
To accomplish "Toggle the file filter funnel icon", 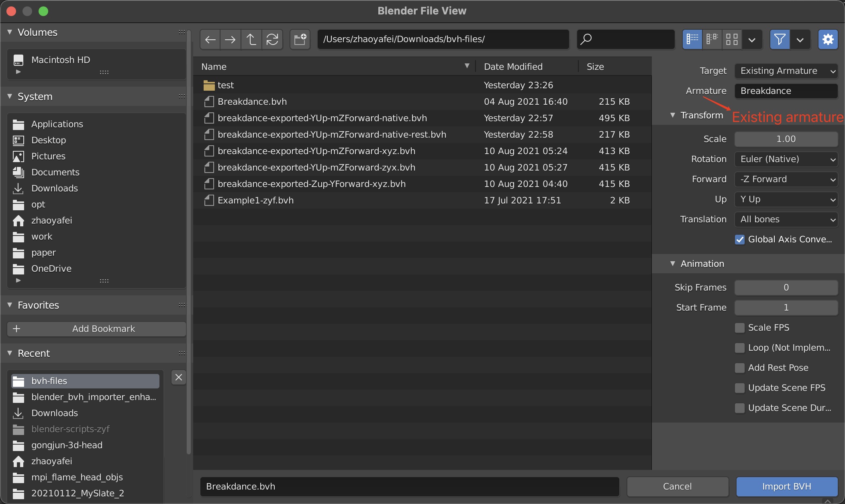I will [780, 39].
